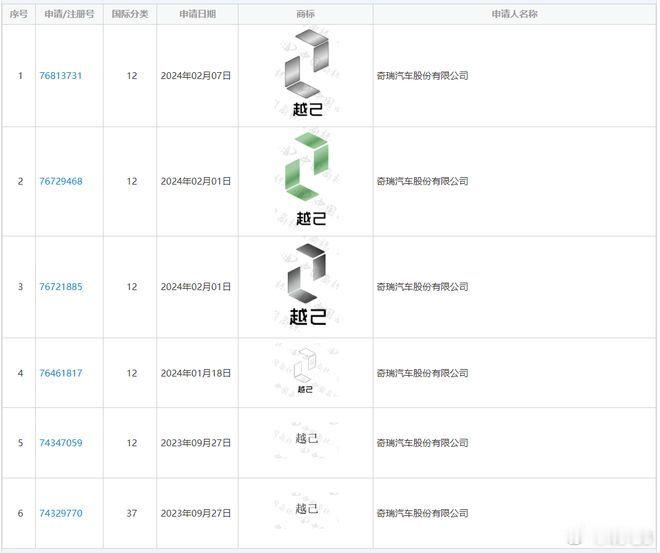The width and height of the screenshot is (660, 553).
Task: Select date 2024年02月01日 in row 2
Action: point(196,181)
